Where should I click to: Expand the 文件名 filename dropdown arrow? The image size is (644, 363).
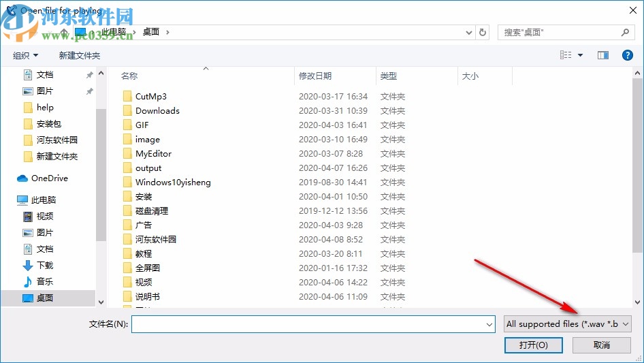(x=489, y=324)
